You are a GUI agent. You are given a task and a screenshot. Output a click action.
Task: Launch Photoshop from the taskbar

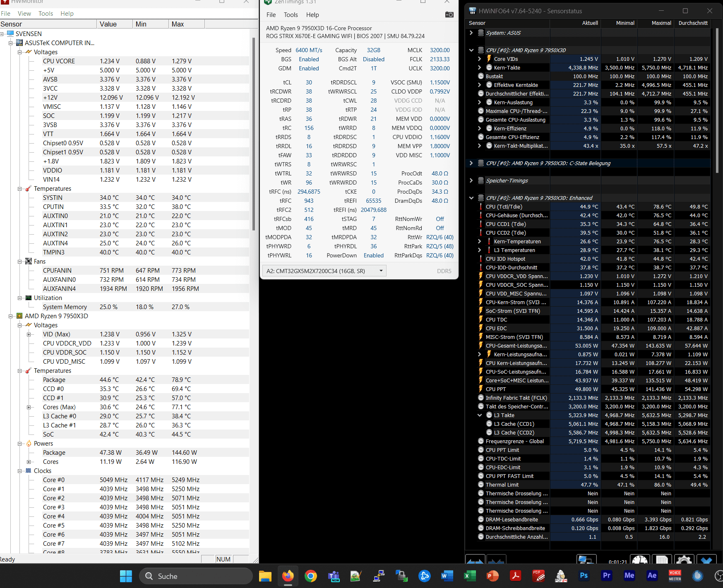(x=584, y=576)
